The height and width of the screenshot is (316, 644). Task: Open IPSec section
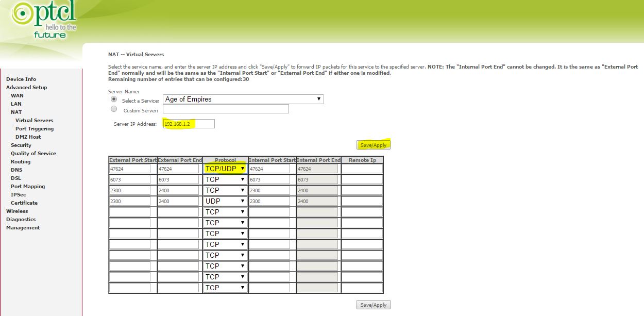click(19, 195)
